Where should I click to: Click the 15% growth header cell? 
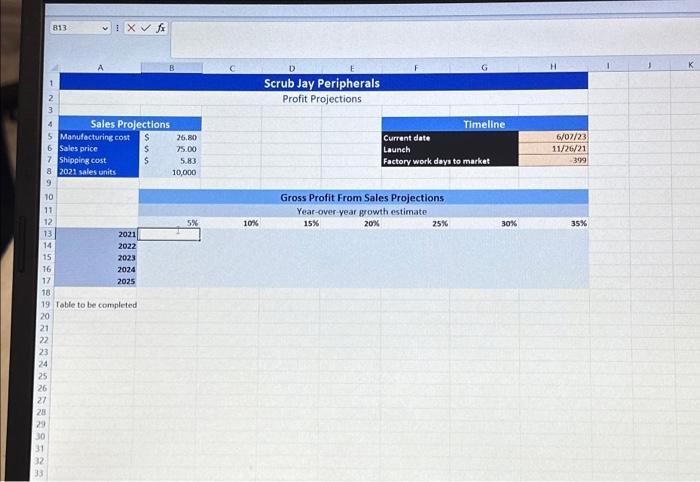point(291,223)
